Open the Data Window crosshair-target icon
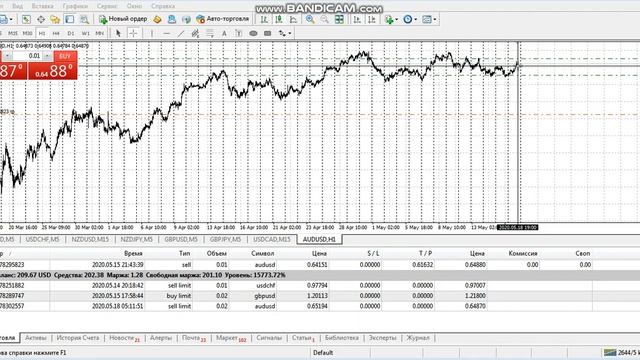 point(41,19)
